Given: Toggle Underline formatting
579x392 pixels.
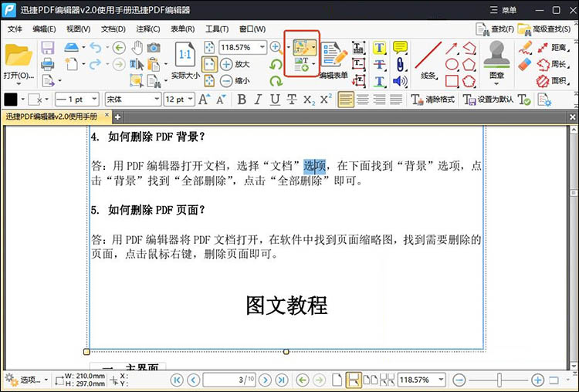Looking at the screenshot, I should coord(275,100).
